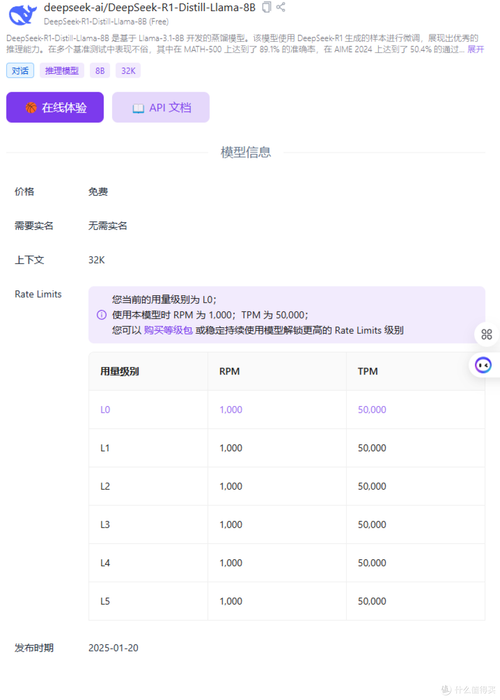
Task: Open the floating assistant chat icon
Action: click(483, 365)
